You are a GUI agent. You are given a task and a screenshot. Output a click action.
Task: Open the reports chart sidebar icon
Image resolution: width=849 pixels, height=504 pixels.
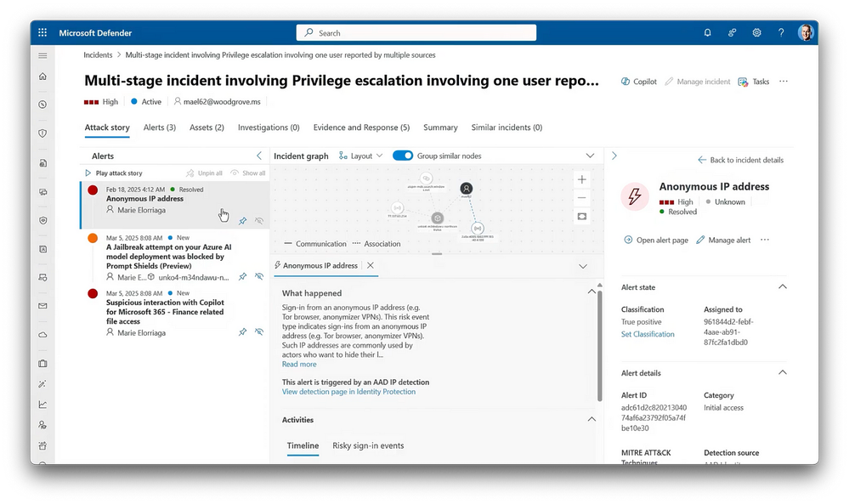coord(42,405)
